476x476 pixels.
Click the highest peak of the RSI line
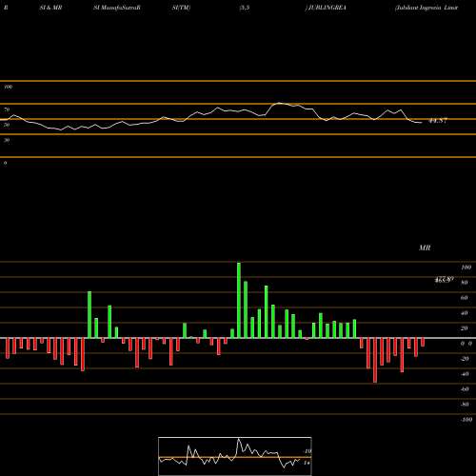[x=279, y=103]
